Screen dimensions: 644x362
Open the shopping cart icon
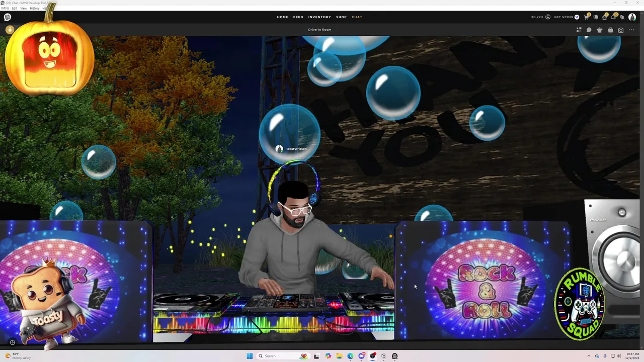[x=586, y=17]
